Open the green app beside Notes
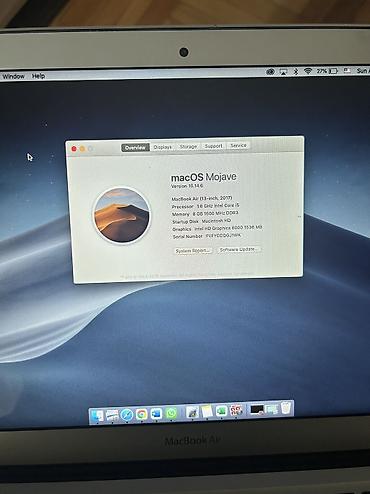This screenshot has height=494, width=370. [221, 411]
